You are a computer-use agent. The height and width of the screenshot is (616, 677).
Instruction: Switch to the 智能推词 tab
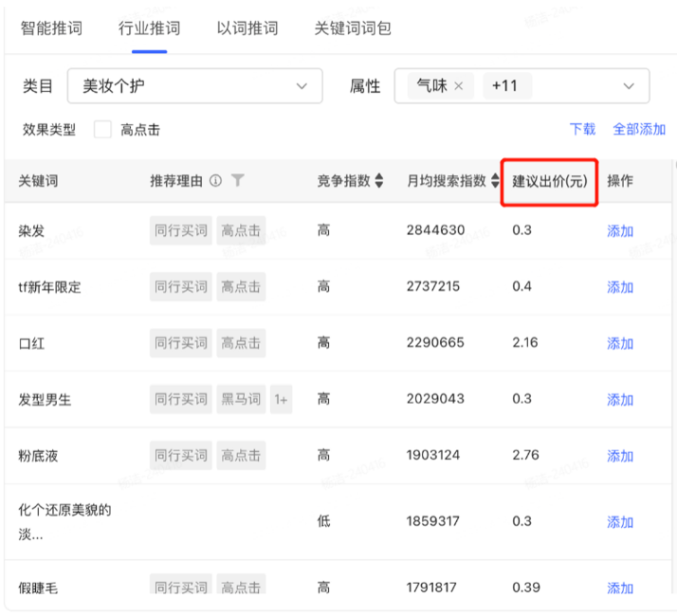pos(51,28)
